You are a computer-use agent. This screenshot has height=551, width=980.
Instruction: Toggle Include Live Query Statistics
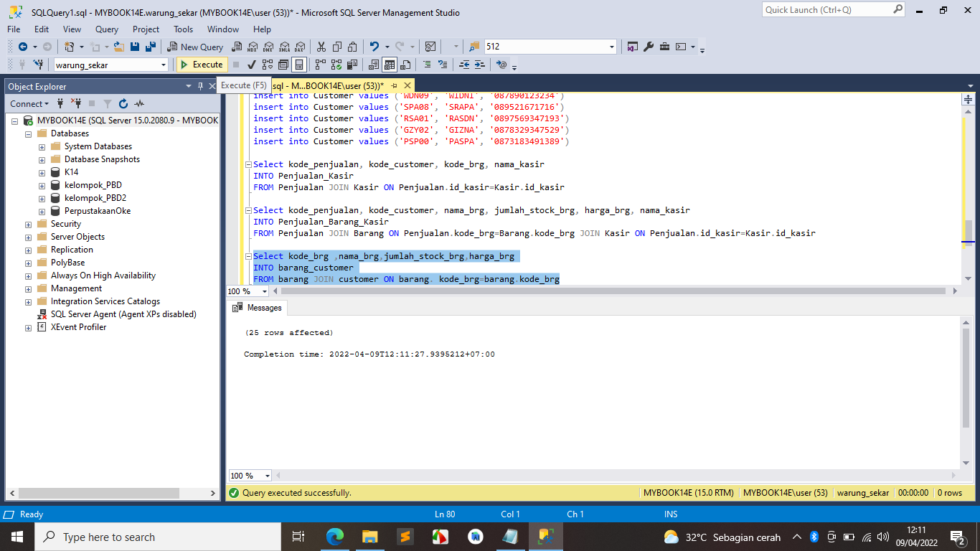pos(336,65)
